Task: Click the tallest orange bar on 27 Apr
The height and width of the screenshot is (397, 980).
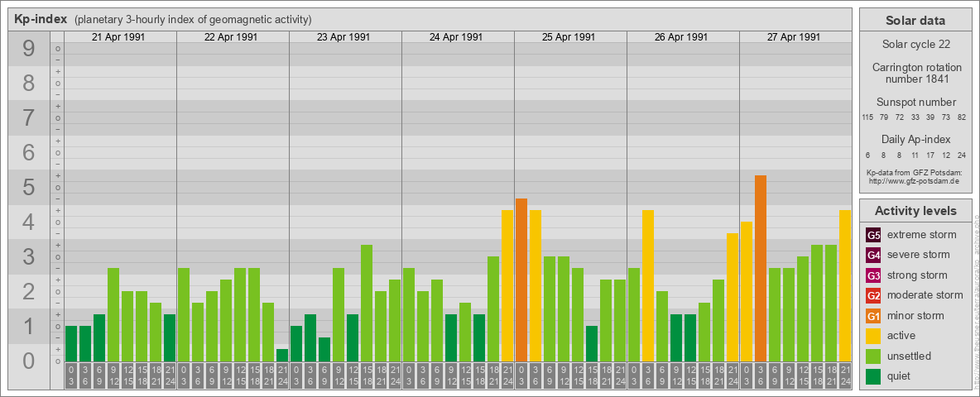Action: (x=760, y=269)
